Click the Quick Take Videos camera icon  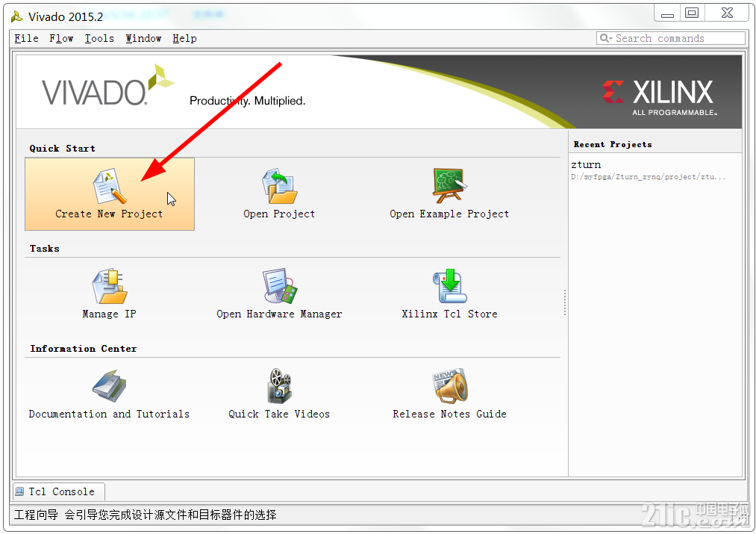(x=280, y=386)
